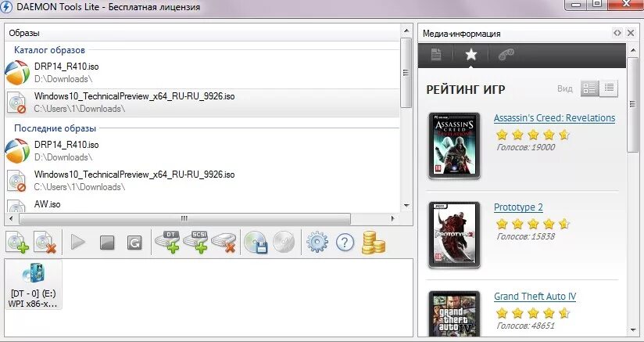
Task: Click the Grand Theft Auto IV cover
Action: (x=454, y=315)
